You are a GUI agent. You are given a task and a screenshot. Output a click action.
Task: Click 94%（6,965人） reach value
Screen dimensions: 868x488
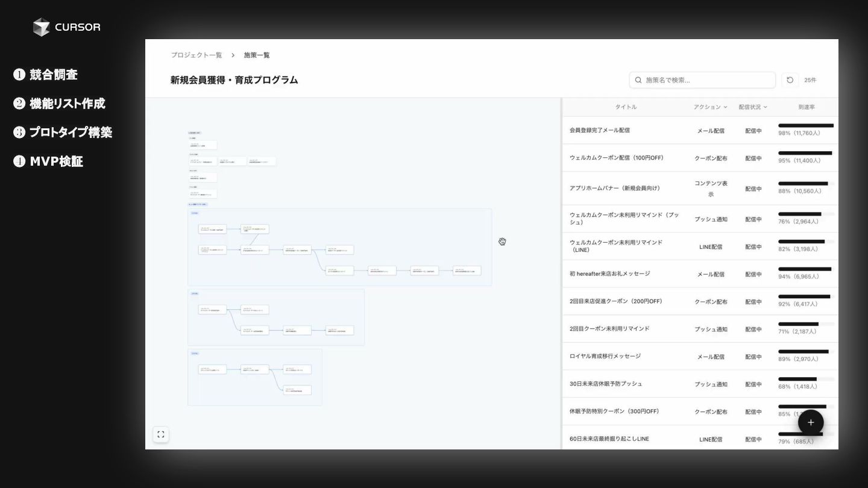pyautogui.click(x=798, y=277)
